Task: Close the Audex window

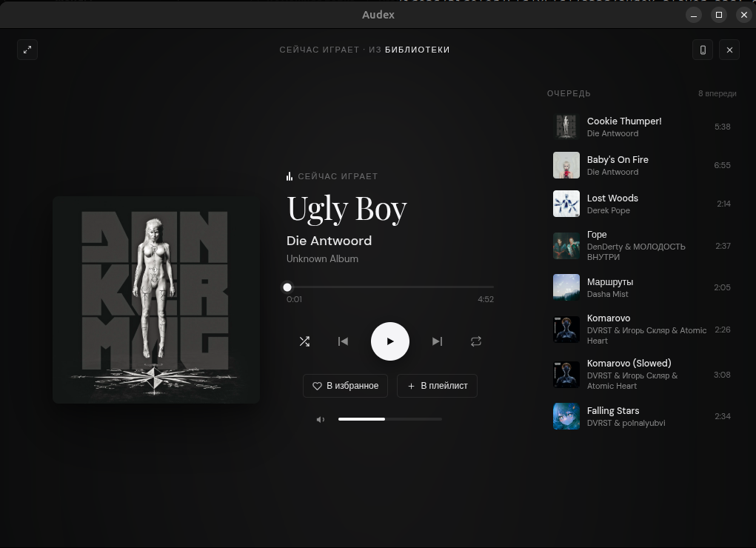Action: 744,15
